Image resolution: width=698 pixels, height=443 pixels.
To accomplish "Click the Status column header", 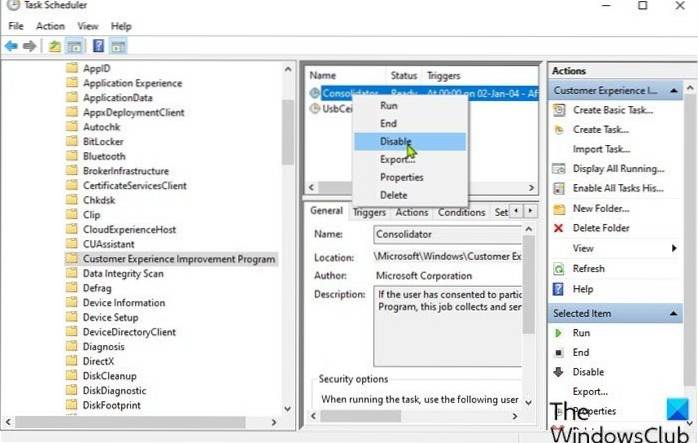I will click(404, 76).
